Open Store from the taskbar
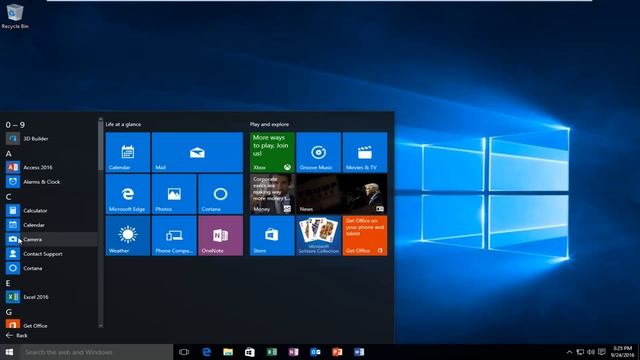The height and width of the screenshot is (360, 640). [250, 352]
